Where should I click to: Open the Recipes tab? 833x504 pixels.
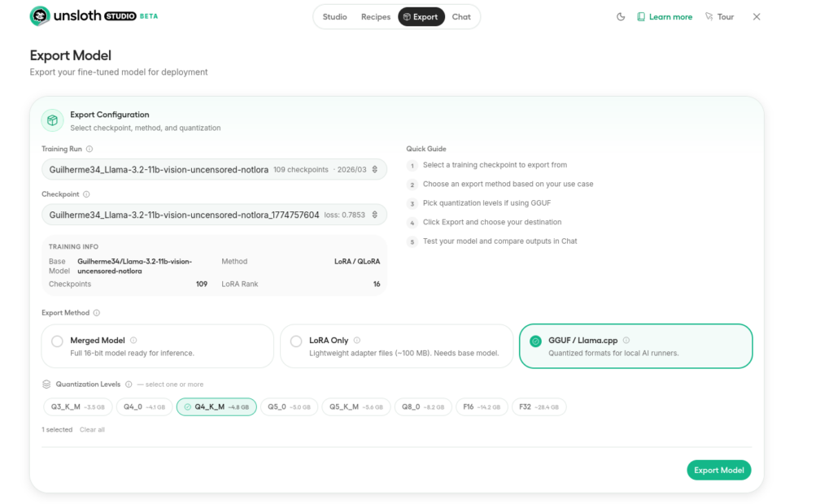coord(376,17)
